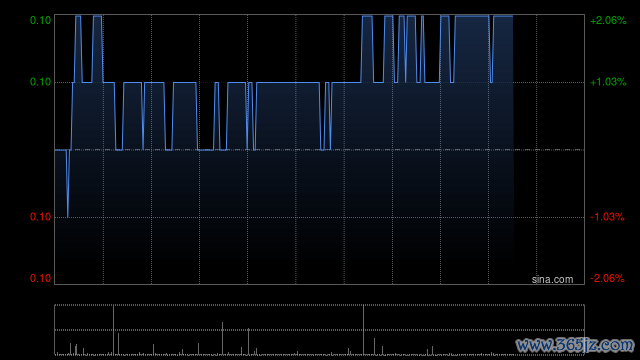
Task: Click the -2.06% percentage label
Action: coord(607,278)
